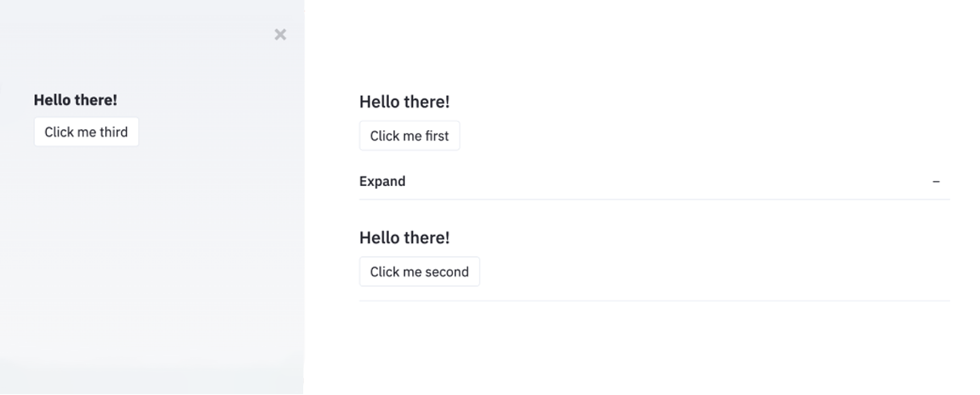
Task: Select "Hello there!" heading above "Click me first"
Action: 404,102
